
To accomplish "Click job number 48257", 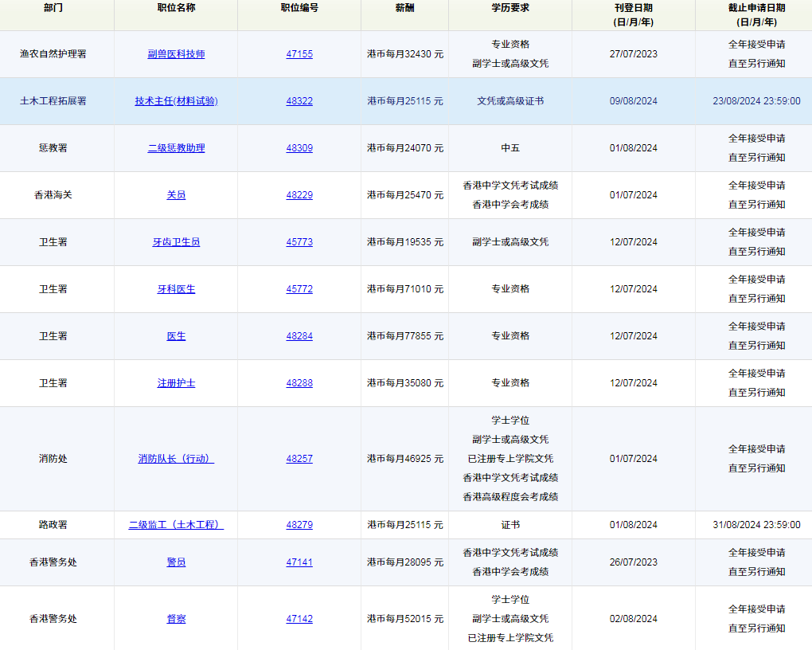I will tap(299, 459).
